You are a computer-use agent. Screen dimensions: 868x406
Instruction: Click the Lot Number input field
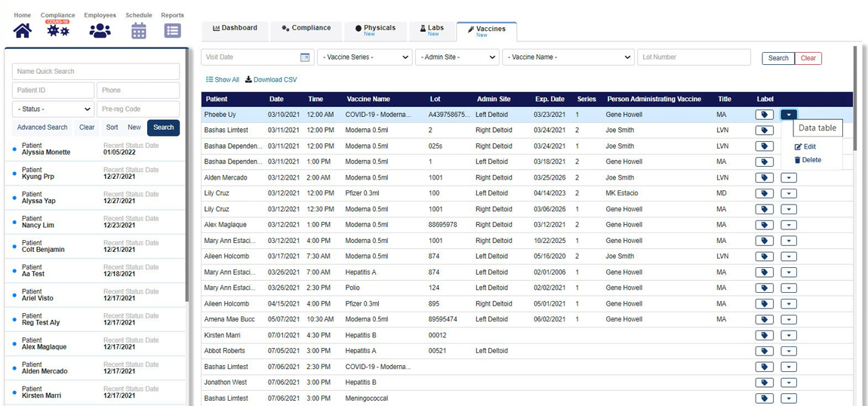pyautogui.click(x=694, y=57)
